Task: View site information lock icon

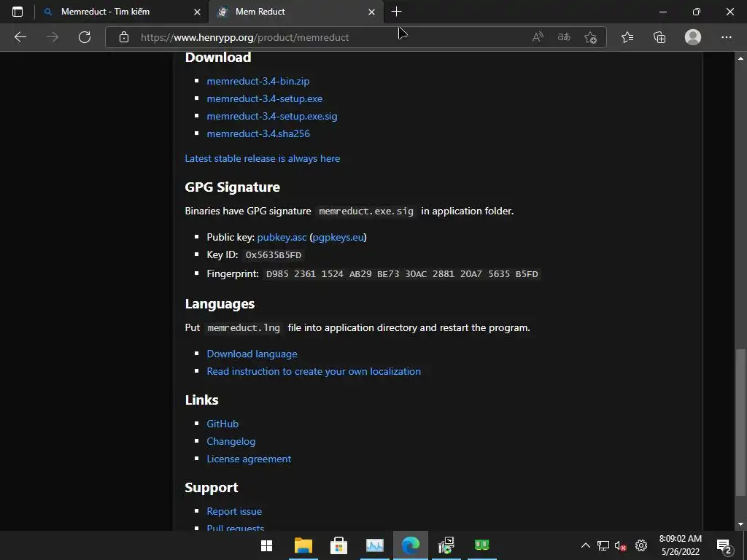Action: point(124,37)
